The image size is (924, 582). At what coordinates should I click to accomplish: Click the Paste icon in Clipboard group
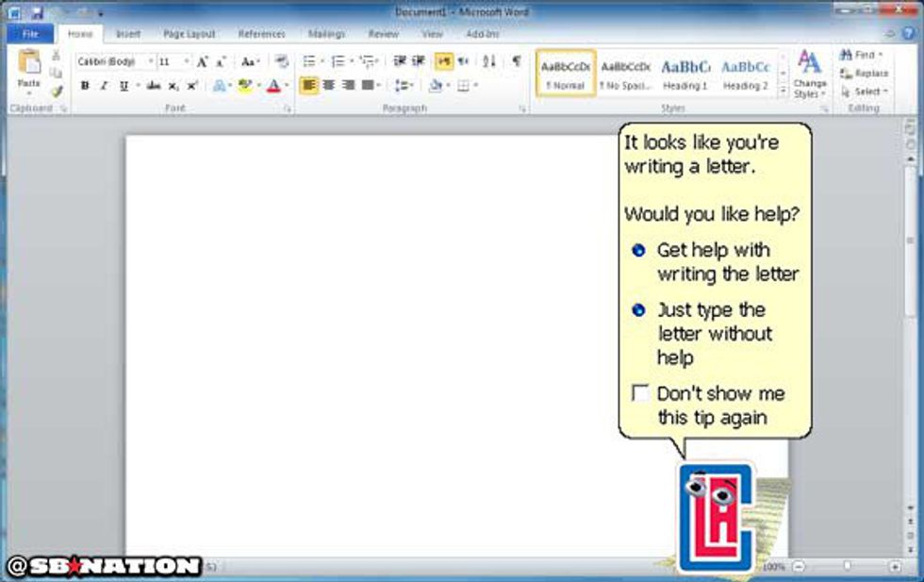pos(29,66)
